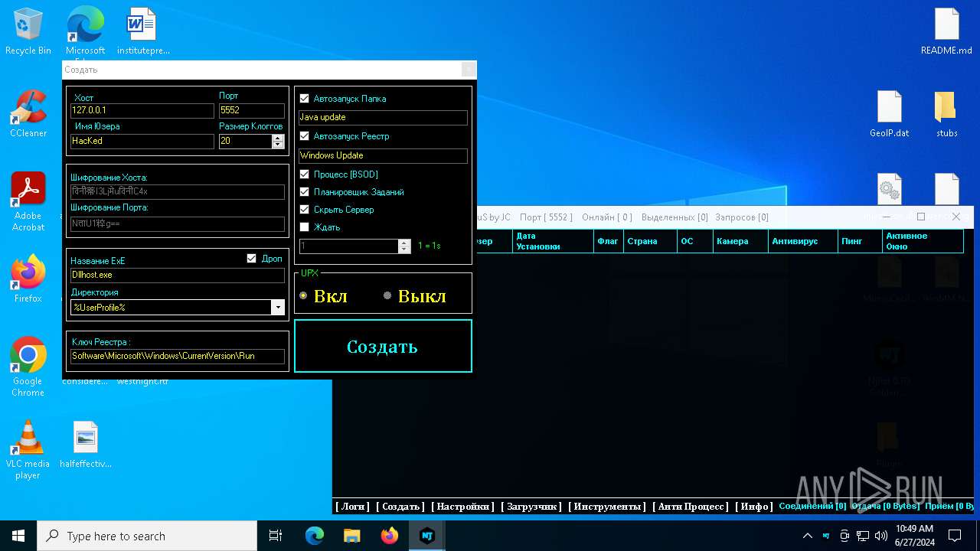
Task: Increase the Размер Клоггов value
Action: [279, 138]
